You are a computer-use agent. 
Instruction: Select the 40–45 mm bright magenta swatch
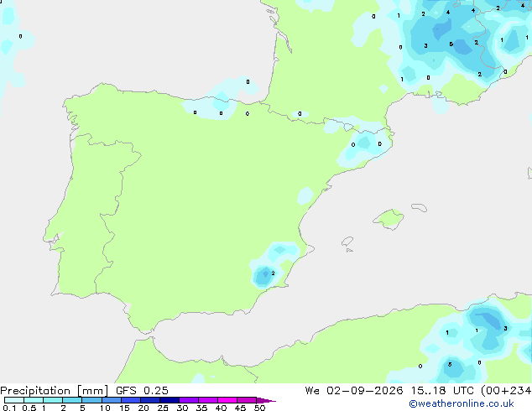tap(227, 400)
